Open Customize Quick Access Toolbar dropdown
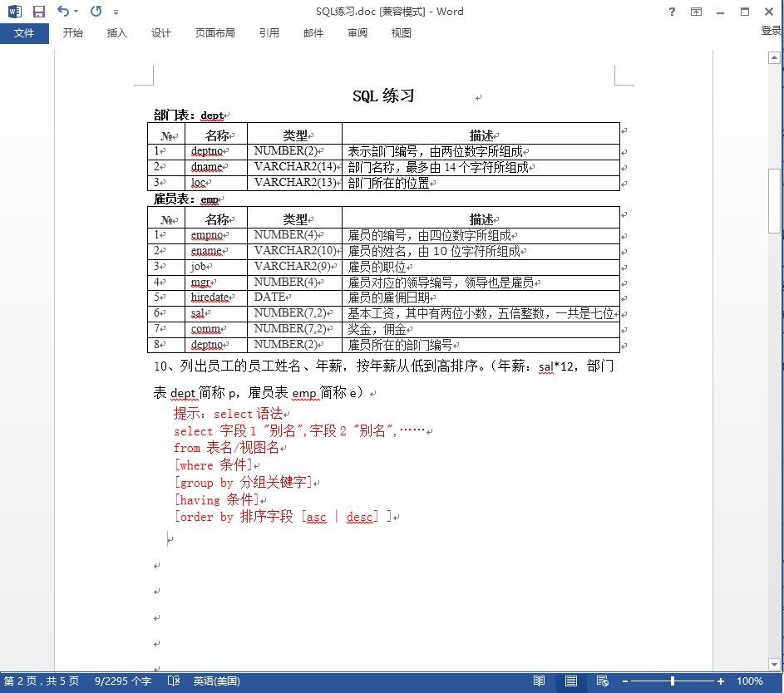This screenshot has width=784, height=693. [x=116, y=12]
